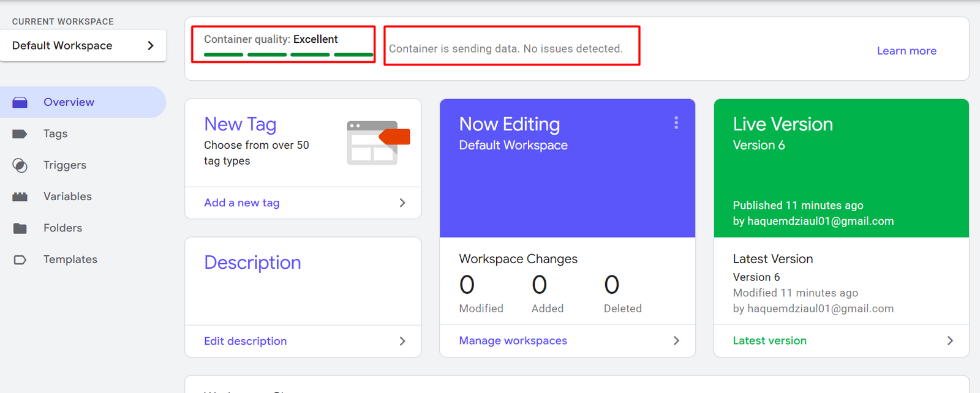Viewport: 980px width, 393px height.
Task: Click the Folders icon in sidebar
Action: click(20, 228)
